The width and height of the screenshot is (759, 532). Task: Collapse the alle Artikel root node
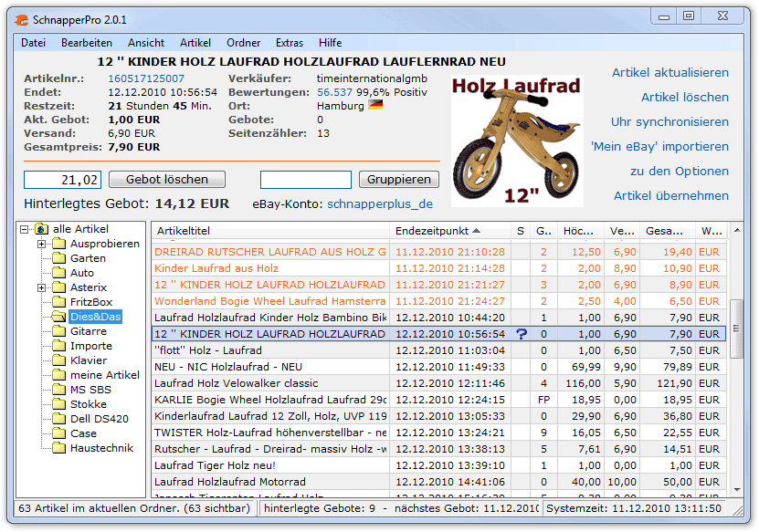tap(25, 229)
